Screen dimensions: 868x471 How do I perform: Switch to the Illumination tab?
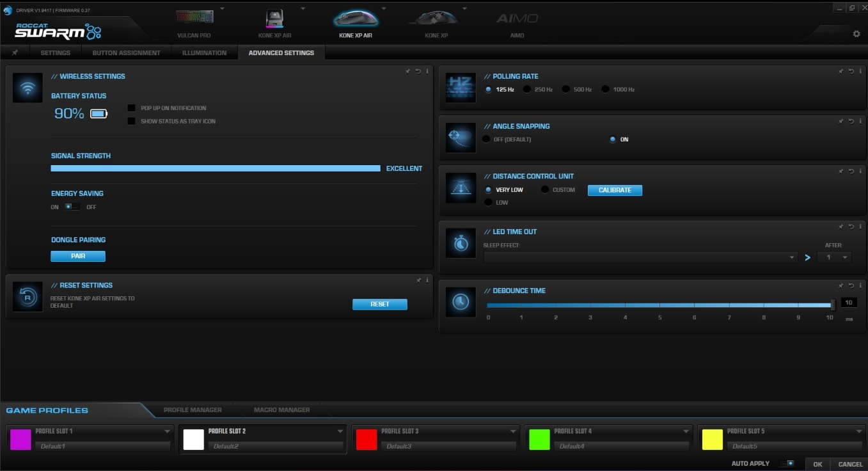(x=204, y=52)
